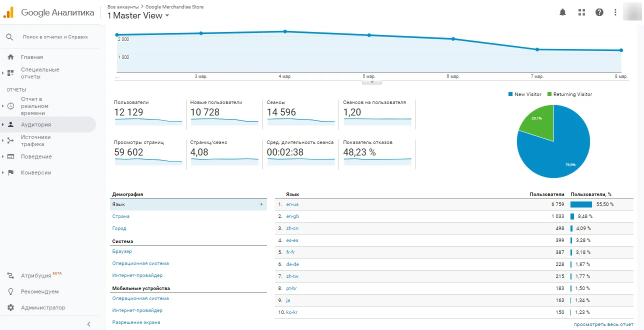Select Интернет-провайдер under Мобильные устройства
Viewport: 644px width, 330px height.
click(137, 310)
